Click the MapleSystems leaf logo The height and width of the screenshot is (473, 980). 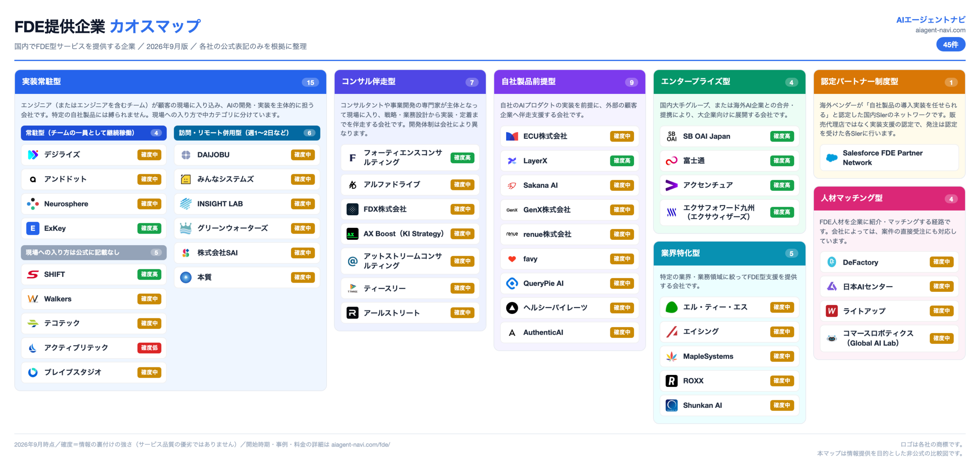pyautogui.click(x=671, y=356)
